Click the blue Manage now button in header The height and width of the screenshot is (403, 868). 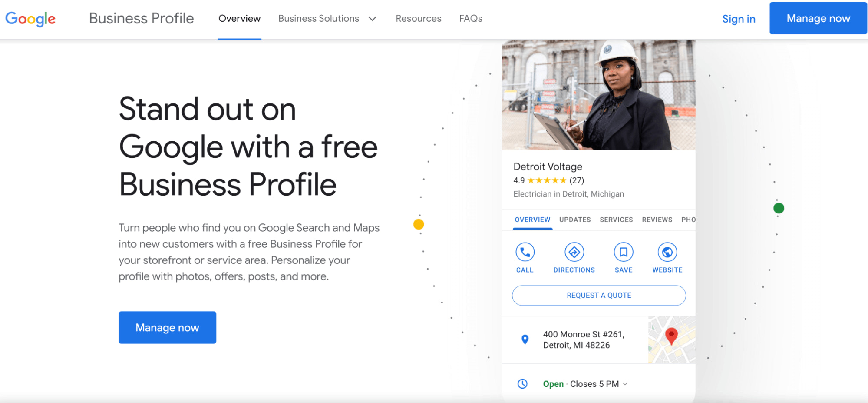[818, 18]
